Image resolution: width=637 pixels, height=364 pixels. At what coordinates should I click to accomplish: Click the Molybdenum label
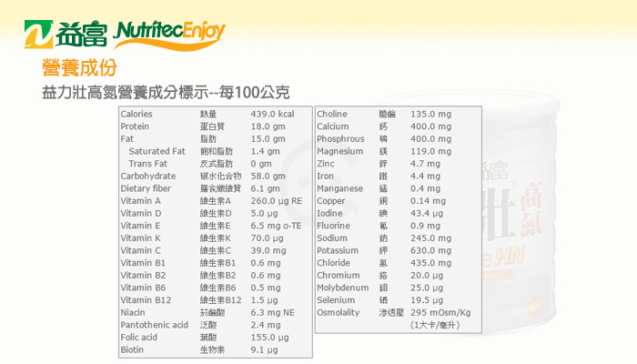342,288
